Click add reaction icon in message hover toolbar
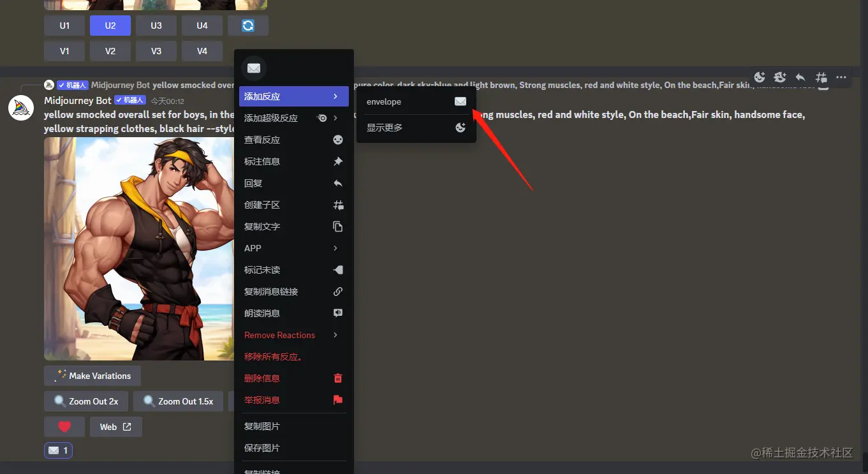Image resolution: width=868 pixels, height=474 pixels. (x=760, y=77)
